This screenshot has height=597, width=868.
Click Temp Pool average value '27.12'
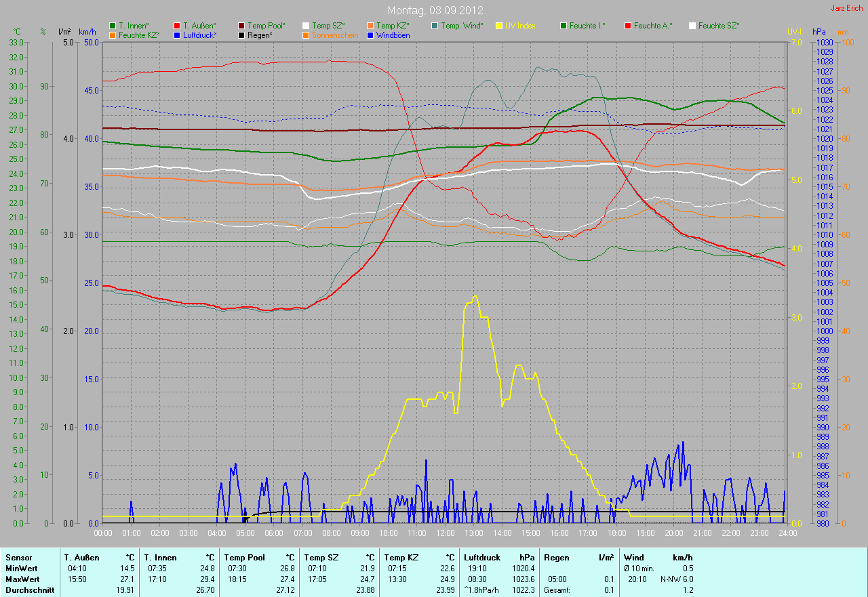pos(285,590)
